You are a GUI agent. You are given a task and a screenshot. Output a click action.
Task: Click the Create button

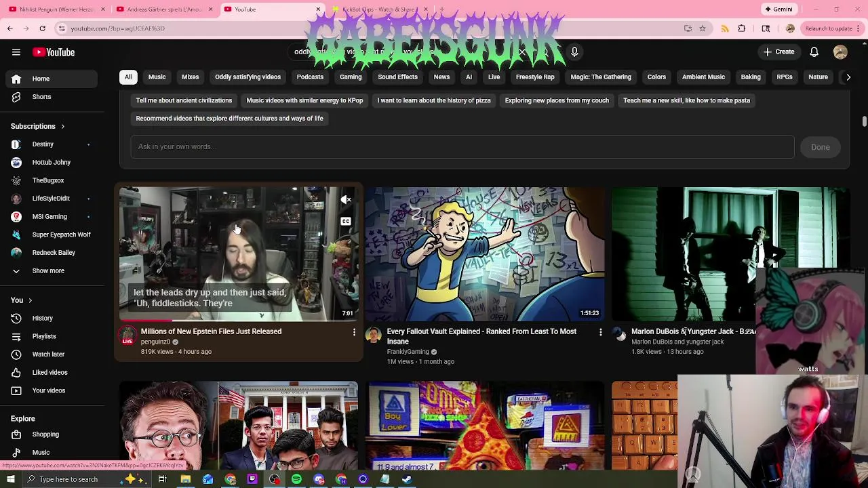[x=778, y=52]
